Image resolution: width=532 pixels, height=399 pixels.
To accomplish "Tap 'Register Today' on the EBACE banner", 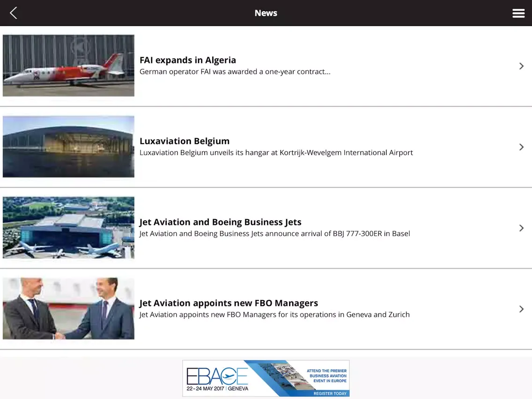I will [x=330, y=393].
